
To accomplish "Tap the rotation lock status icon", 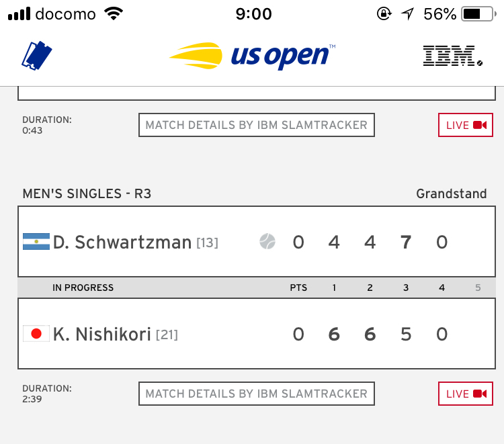I will (384, 14).
